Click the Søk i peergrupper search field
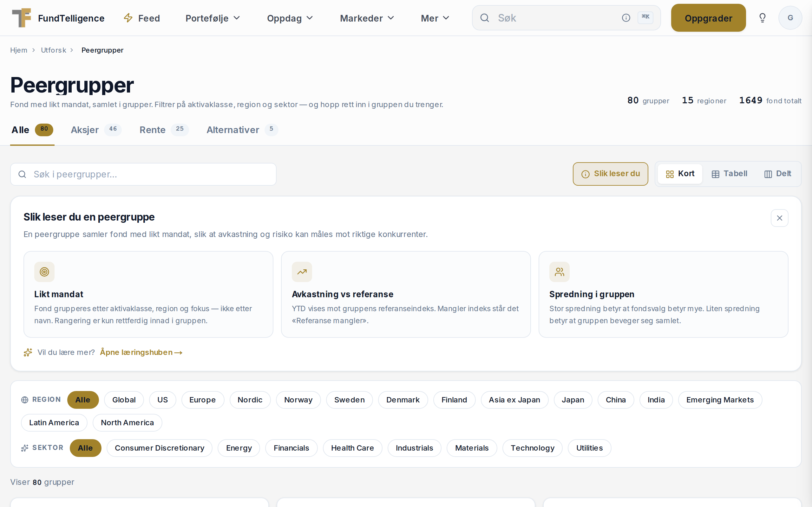 click(143, 174)
